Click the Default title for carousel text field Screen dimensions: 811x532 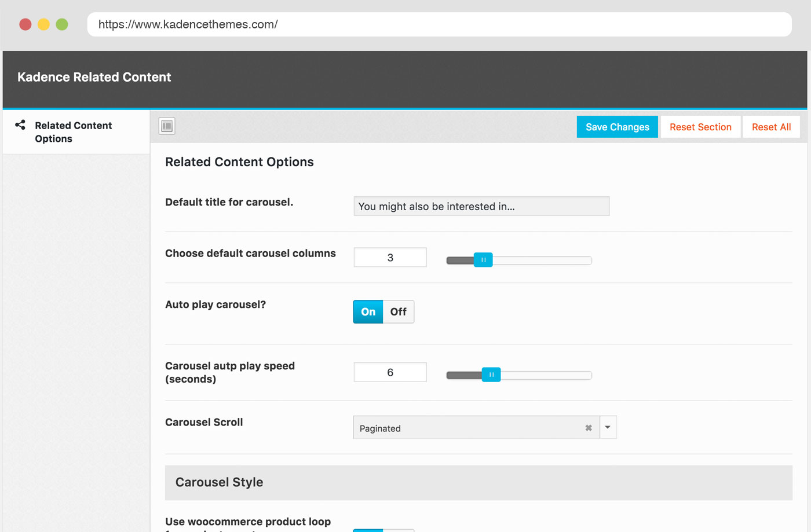click(x=481, y=206)
